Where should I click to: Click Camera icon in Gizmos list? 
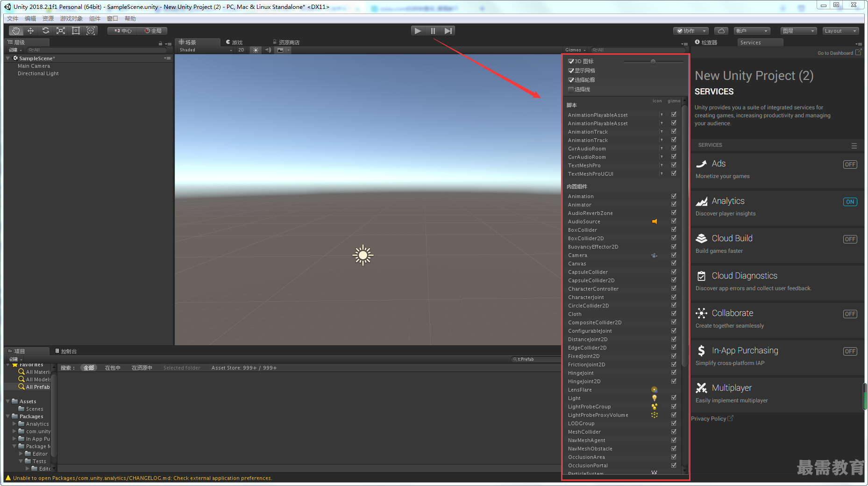(x=655, y=255)
